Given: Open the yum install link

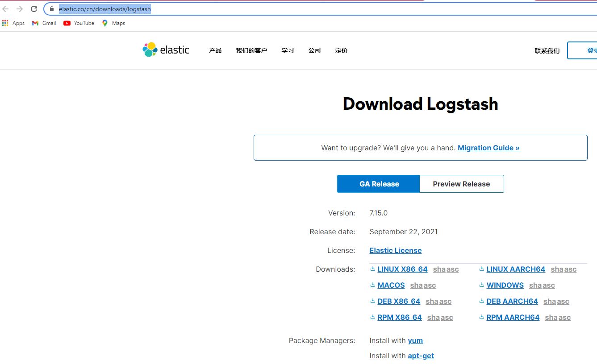Looking at the screenshot, I should pyautogui.click(x=415, y=340).
